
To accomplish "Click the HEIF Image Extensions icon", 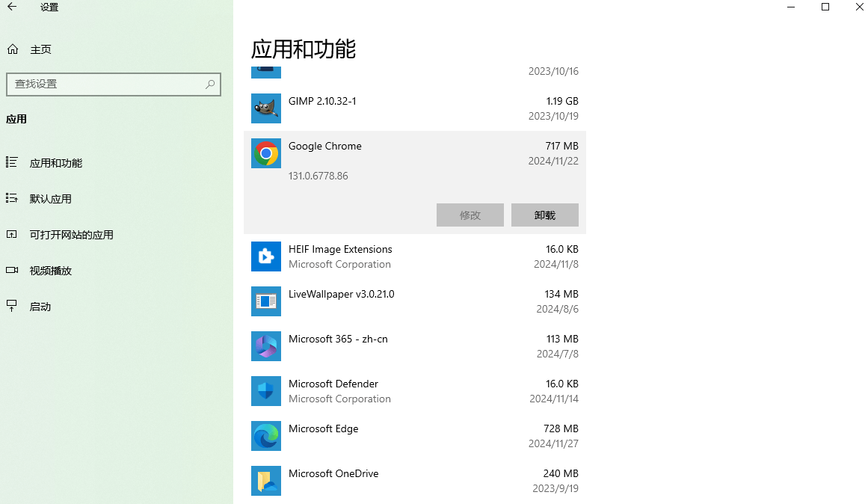I will coord(265,256).
